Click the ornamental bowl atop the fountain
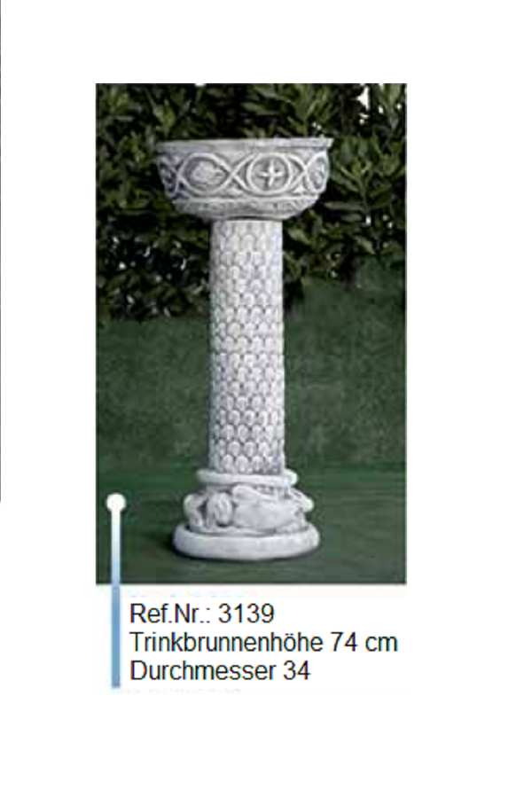 coord(244,177)
